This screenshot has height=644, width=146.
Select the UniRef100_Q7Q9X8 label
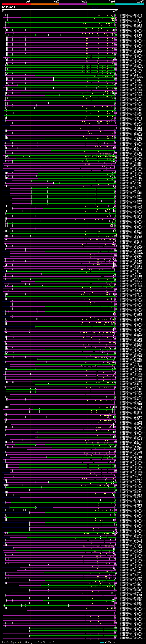coord(131,336)
